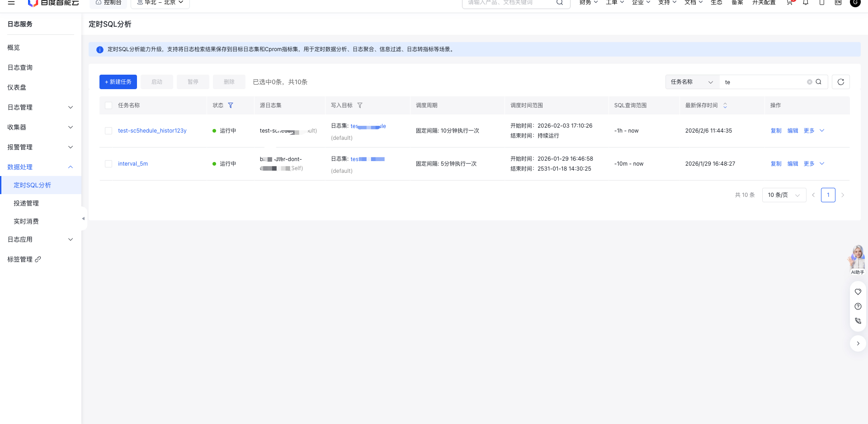Click the info icon in the blue banner
This screenshot has width=868, height=424.
point(100,50)
